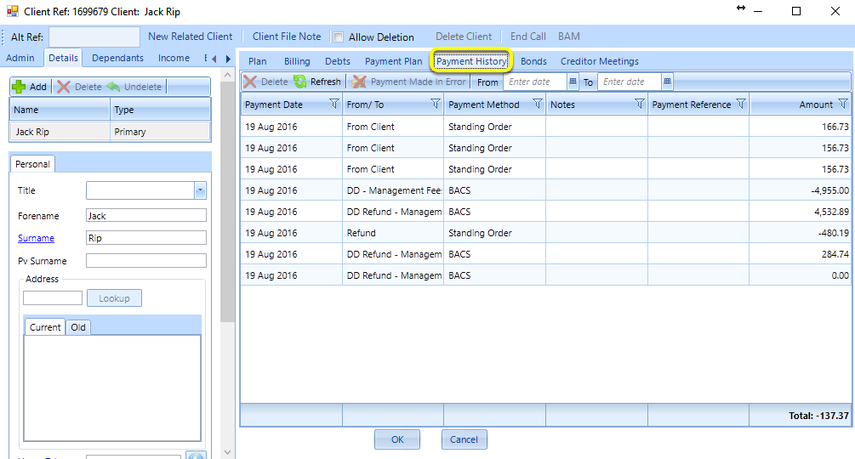Click the Pv Surname field
This screenshot has height=459, width=855.
146,261
